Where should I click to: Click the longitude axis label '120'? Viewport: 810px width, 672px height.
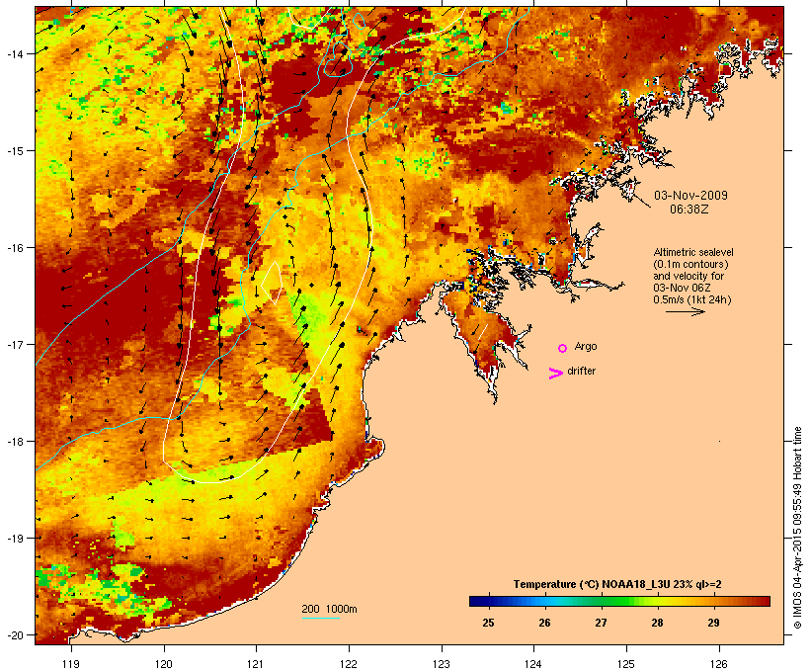click(164, 664)
